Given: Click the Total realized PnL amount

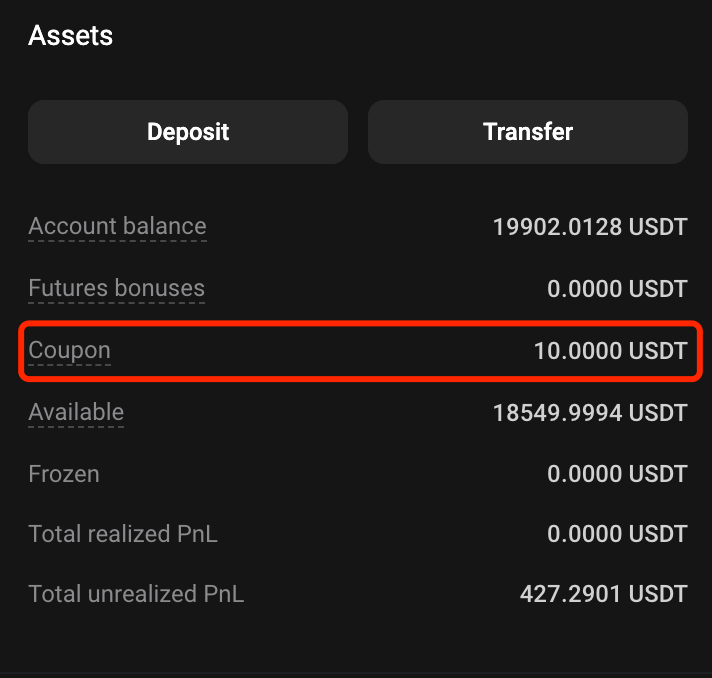Looking at the screenshot, I should point(617,534).
